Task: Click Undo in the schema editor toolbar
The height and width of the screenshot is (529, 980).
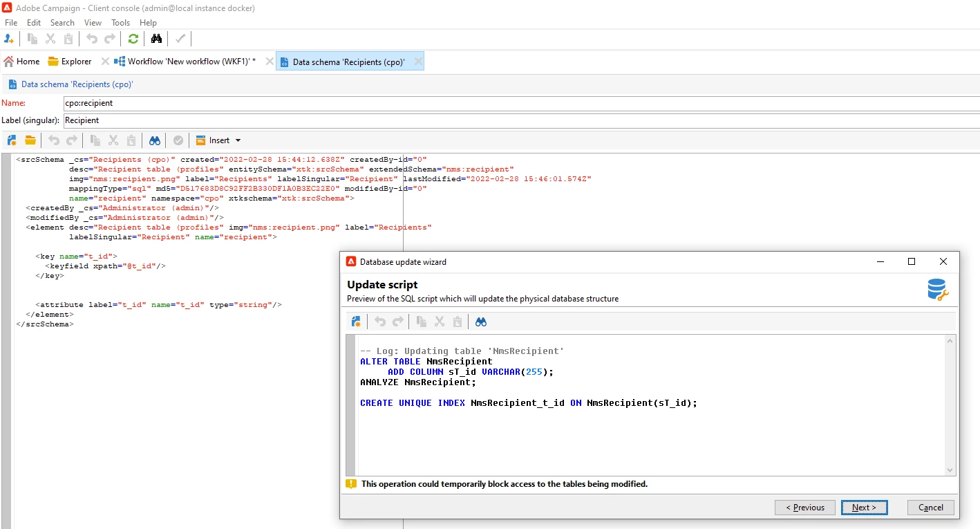Action: tap(54, 140)
